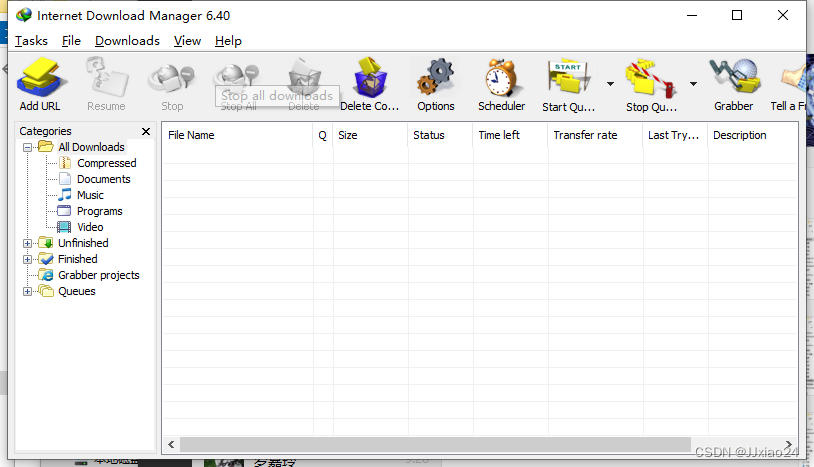The image size is (814, 467).
Task: Click the Grabber projects icon
Action: pos(46,275)
